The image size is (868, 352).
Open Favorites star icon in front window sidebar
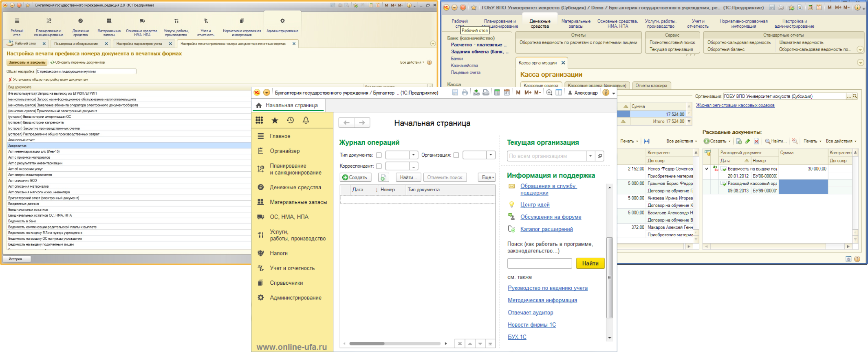click(x=275, y=120)
